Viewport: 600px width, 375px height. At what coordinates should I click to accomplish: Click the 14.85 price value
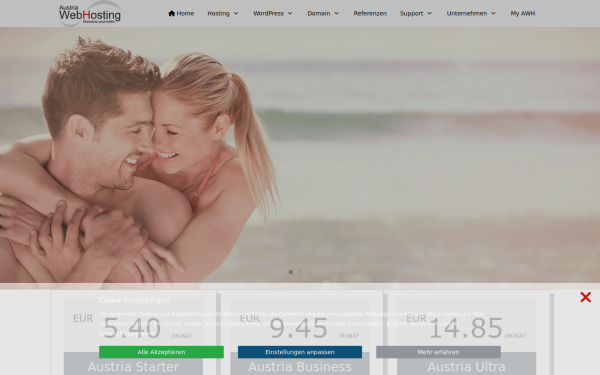tap(466, 328)
